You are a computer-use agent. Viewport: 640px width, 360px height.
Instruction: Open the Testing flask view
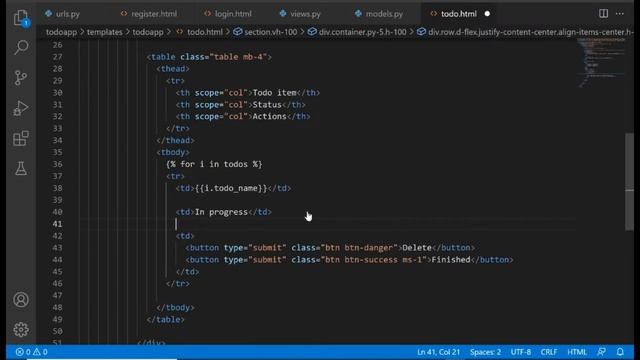(21, 168)
